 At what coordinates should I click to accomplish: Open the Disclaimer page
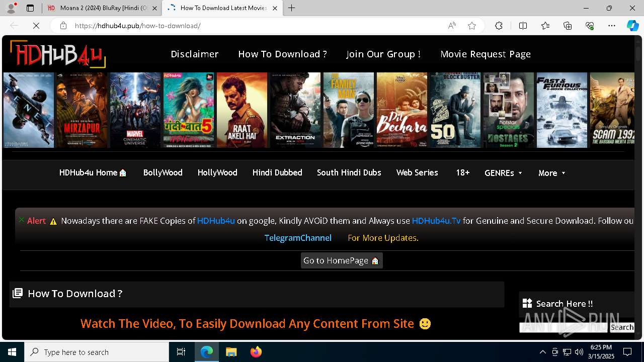pos(195,54)
